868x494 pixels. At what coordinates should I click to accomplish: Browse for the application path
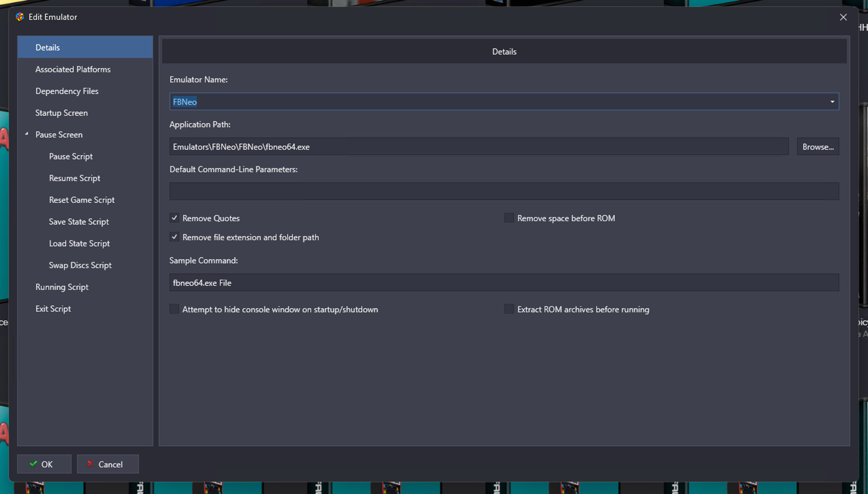pos(818,147)
